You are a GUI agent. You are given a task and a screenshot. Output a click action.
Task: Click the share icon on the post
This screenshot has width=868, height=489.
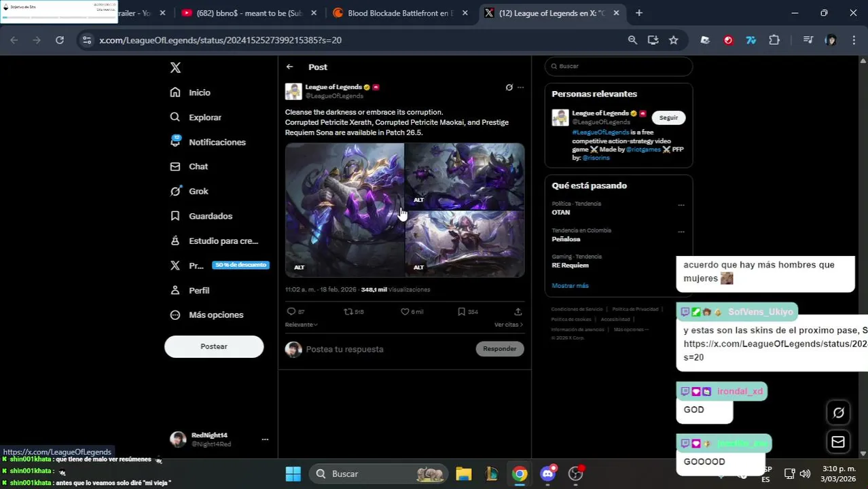point(518,312)
